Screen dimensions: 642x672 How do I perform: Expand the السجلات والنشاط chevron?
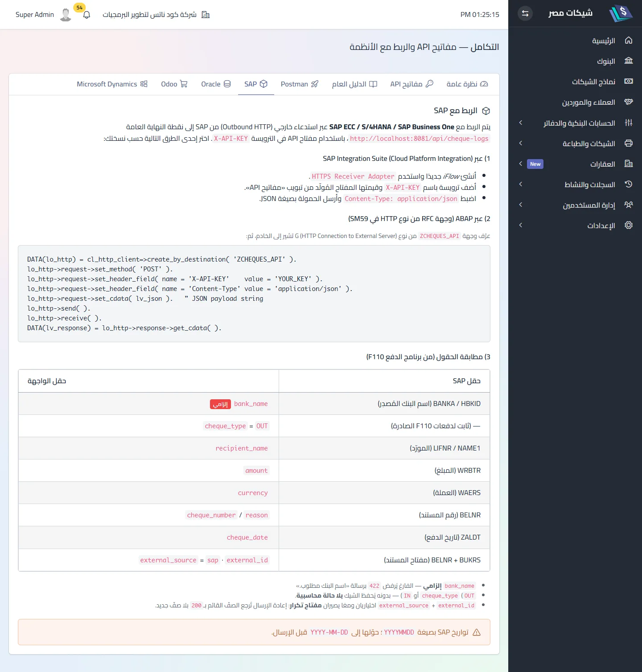point(521,184)
